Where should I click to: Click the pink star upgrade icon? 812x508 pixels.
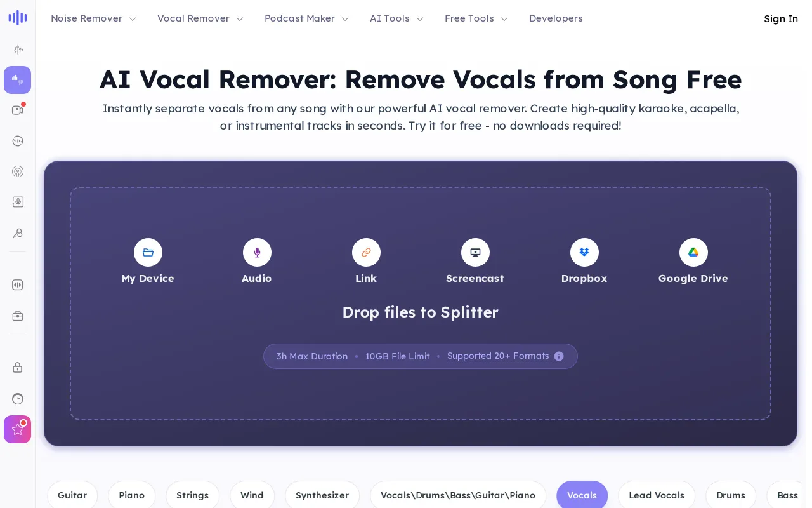click(x=18, y=429)
